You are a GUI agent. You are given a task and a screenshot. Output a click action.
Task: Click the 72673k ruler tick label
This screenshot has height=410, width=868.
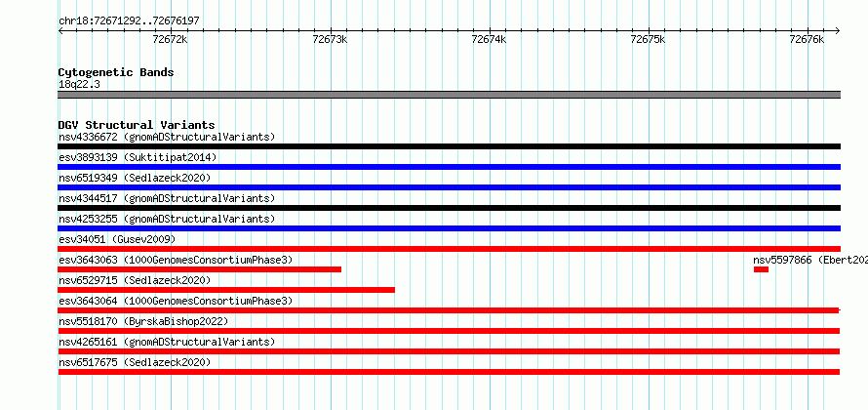(x=330, y=39)
